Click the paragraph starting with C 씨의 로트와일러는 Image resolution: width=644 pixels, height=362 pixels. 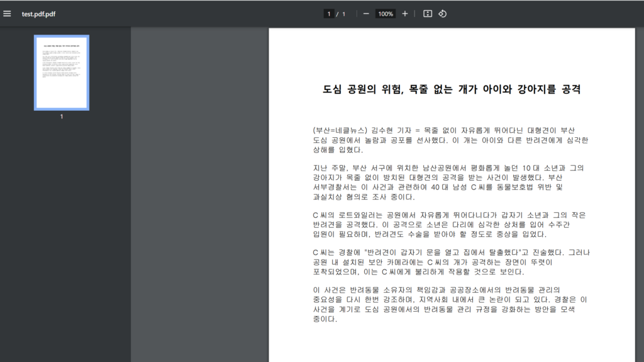point(449,225)
